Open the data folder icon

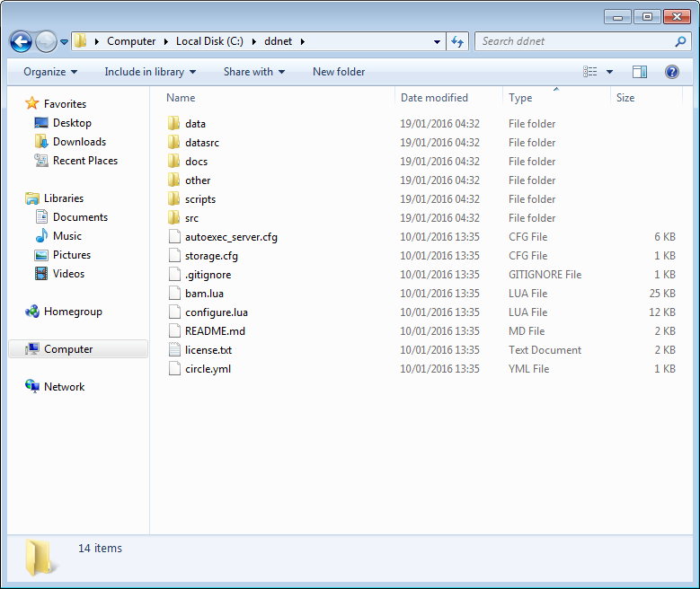174,124
